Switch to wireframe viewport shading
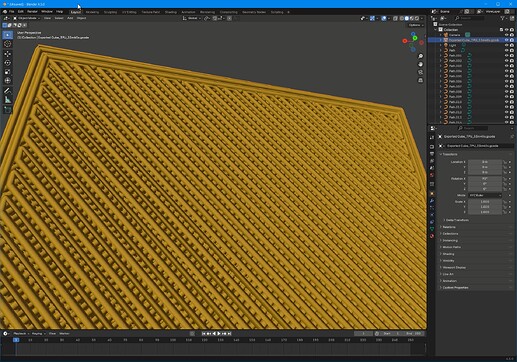Screen dimensions: 517x362 (x=402, y=18)
